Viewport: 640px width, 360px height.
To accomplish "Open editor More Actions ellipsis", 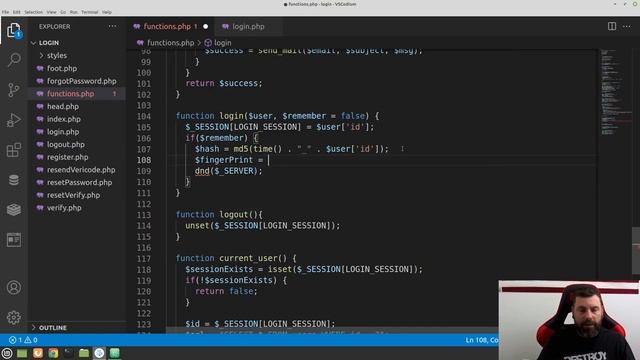I will (627, 27).
